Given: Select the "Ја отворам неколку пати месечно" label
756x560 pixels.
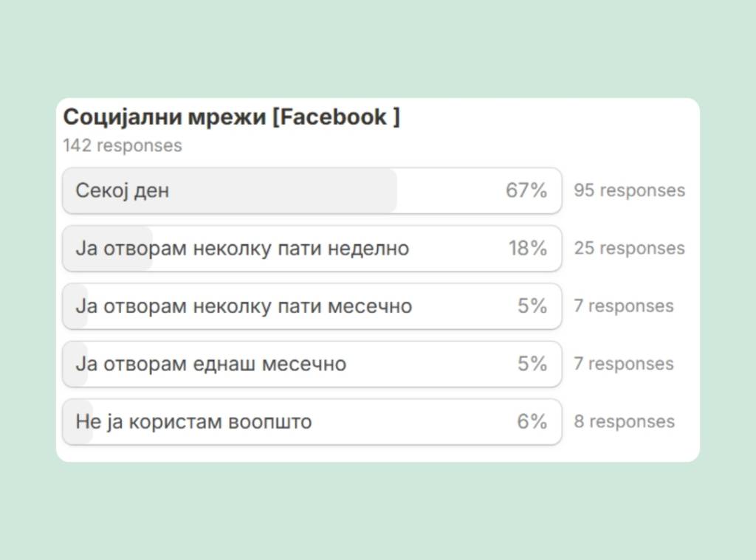Looking at the screenshot, I should [244, 306].
